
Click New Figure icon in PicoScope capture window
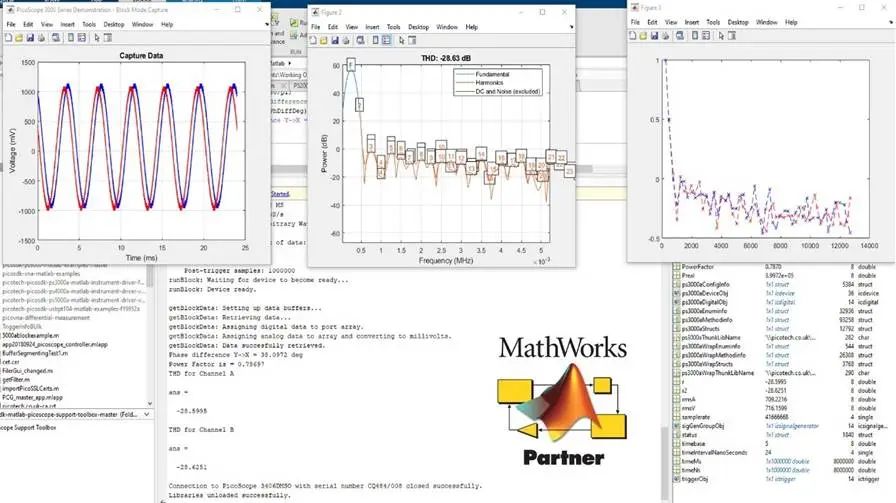pos(9,38)
